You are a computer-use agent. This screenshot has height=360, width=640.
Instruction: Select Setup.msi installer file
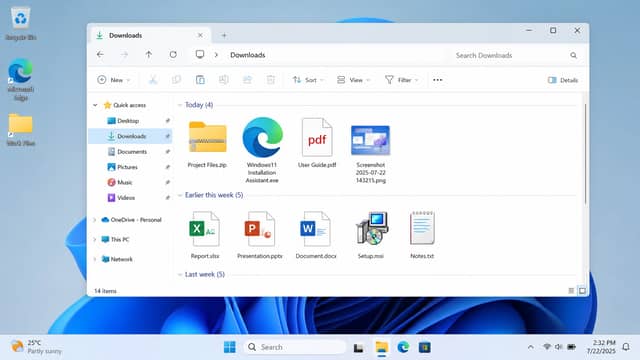tap(371, 235)
